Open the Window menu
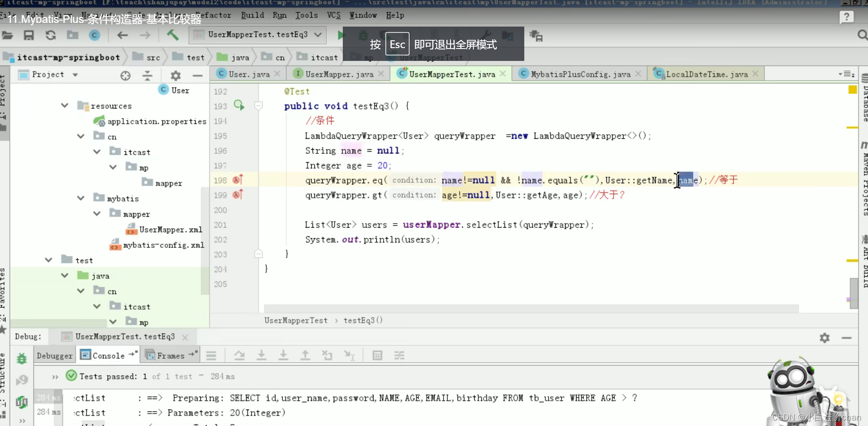The image size is (868, 426). click(x=363, y=15)
